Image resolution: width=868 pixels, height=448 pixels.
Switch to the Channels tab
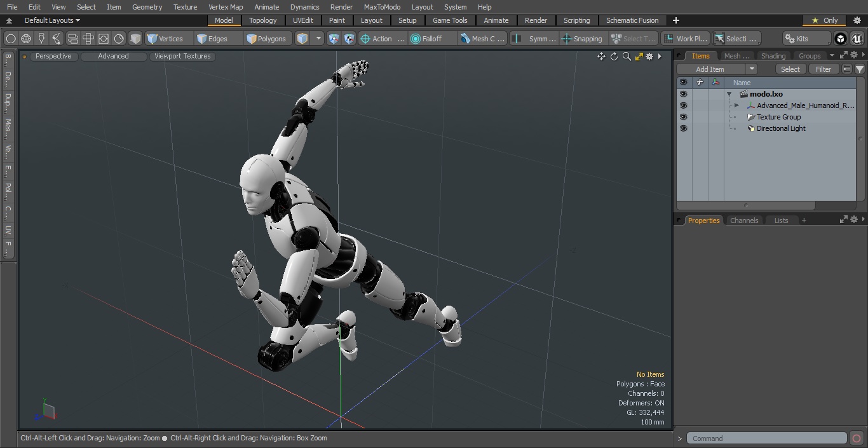[x=744, y=221]
